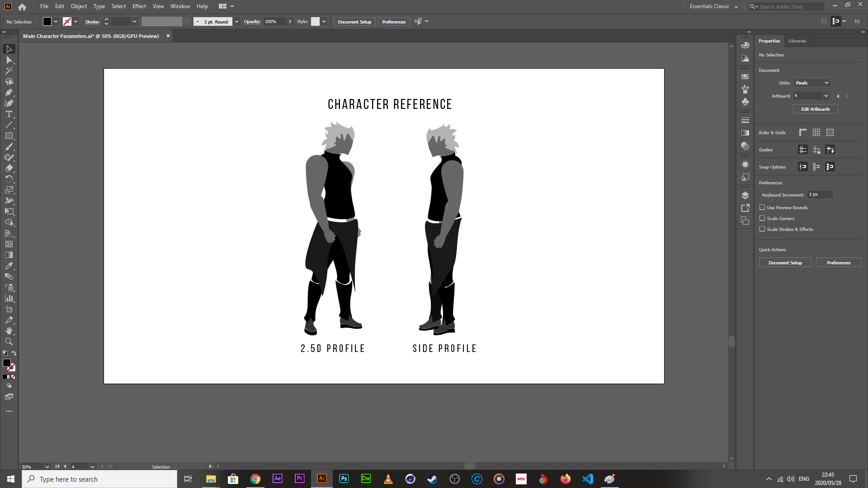The image size is (868, 488).
Task: Select the Pen tool
Action: point(9,93)
